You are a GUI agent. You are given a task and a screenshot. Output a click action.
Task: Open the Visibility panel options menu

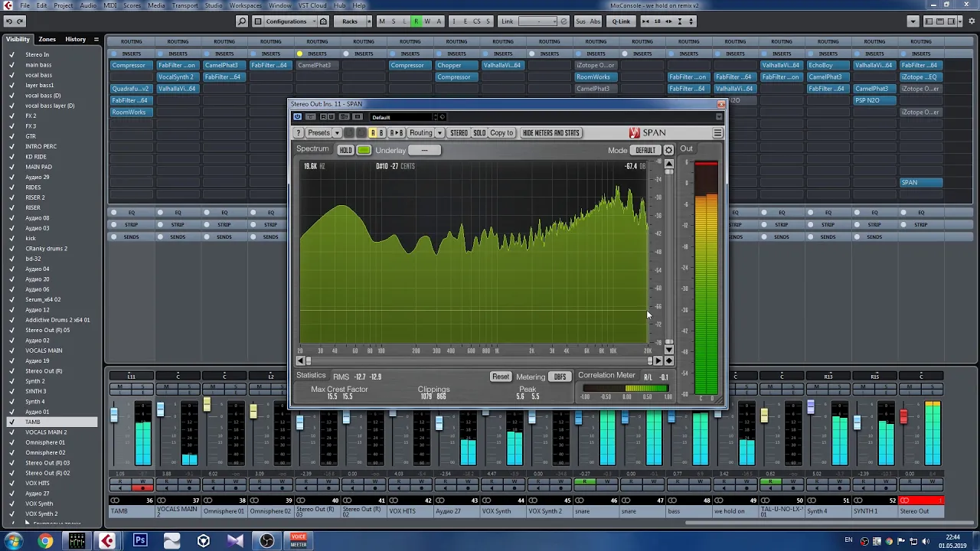point(96,39)
